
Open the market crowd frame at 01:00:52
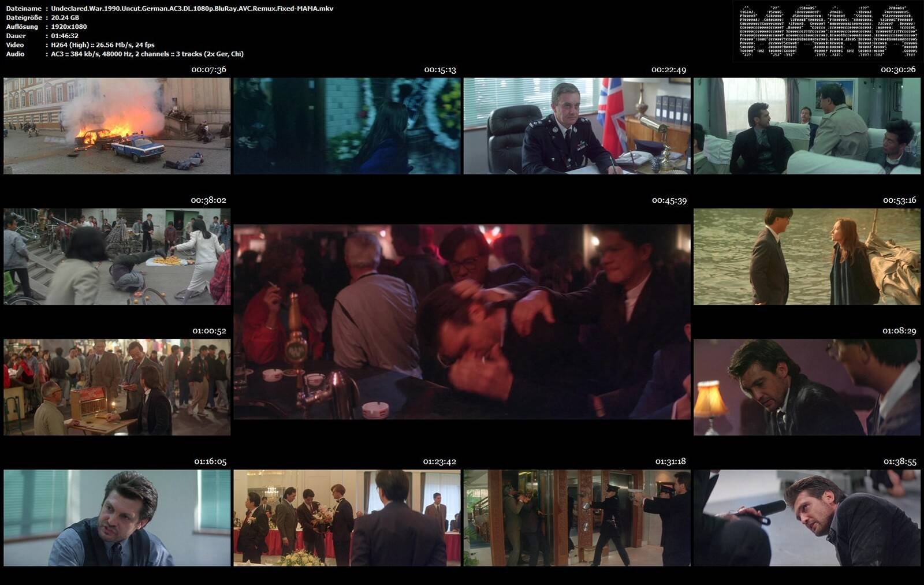pos(117,387)
